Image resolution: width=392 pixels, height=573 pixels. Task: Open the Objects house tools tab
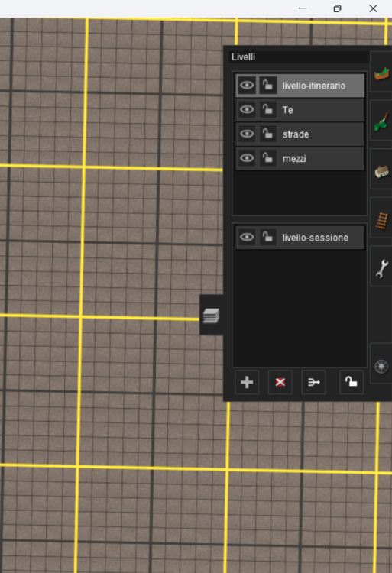pyautogui.click(x=381, y=170)
